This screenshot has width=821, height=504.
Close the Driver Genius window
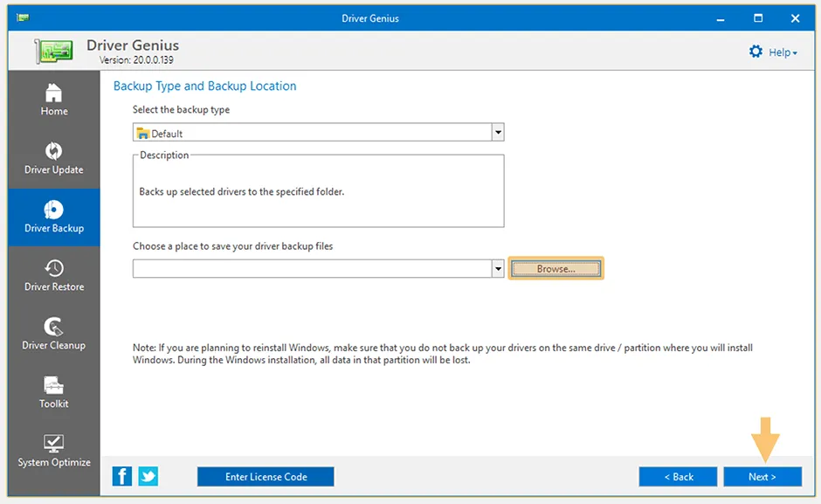[x=795, y=18]
